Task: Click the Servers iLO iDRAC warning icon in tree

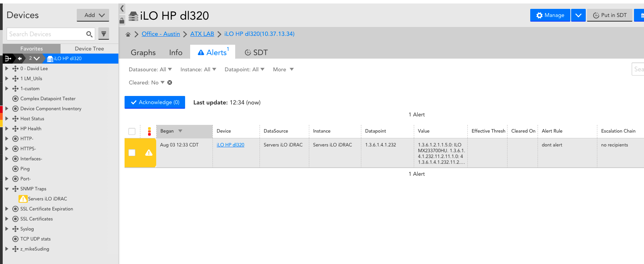Action: coord(23,199)
